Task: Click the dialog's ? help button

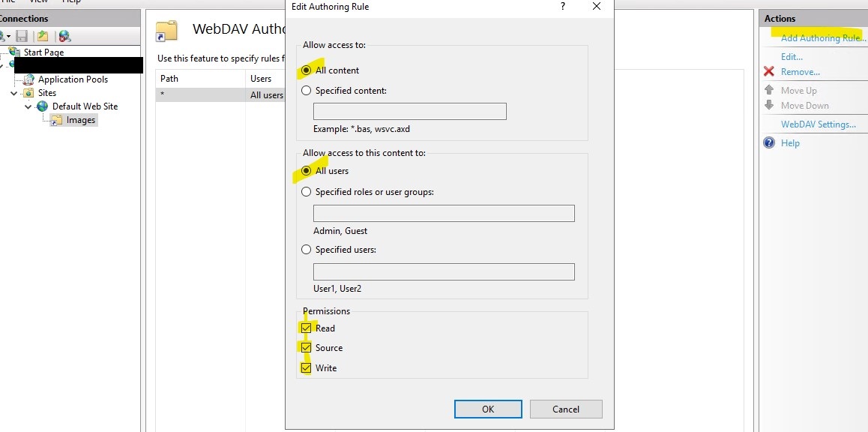Action: click(x=563, y=7)
